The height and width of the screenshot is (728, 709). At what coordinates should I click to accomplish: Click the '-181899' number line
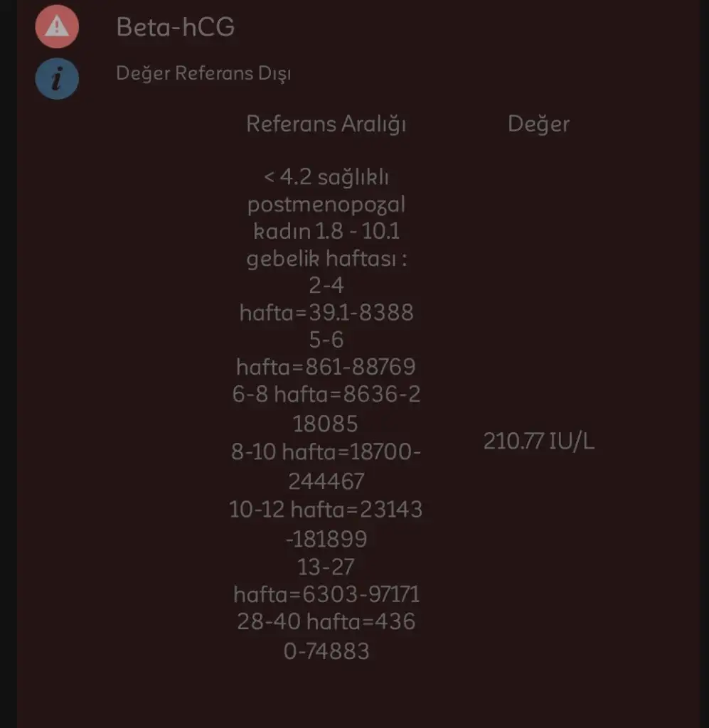(326, 539)
